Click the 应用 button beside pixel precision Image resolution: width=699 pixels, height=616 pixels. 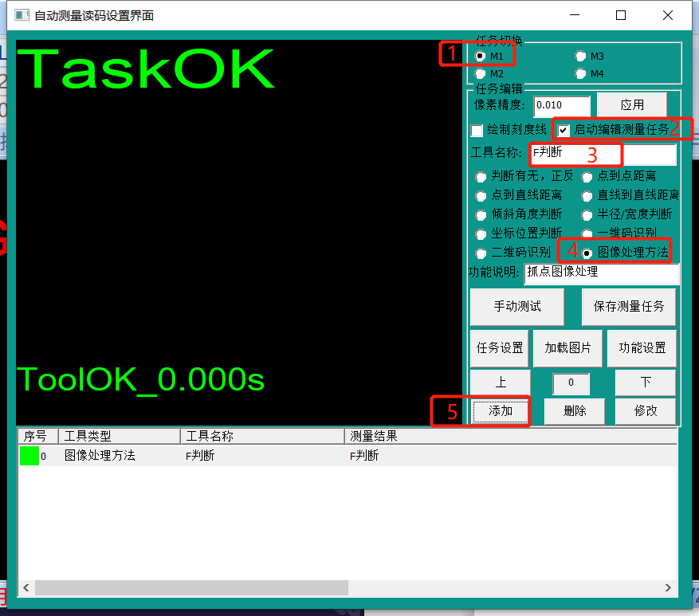tap(631, 105)
